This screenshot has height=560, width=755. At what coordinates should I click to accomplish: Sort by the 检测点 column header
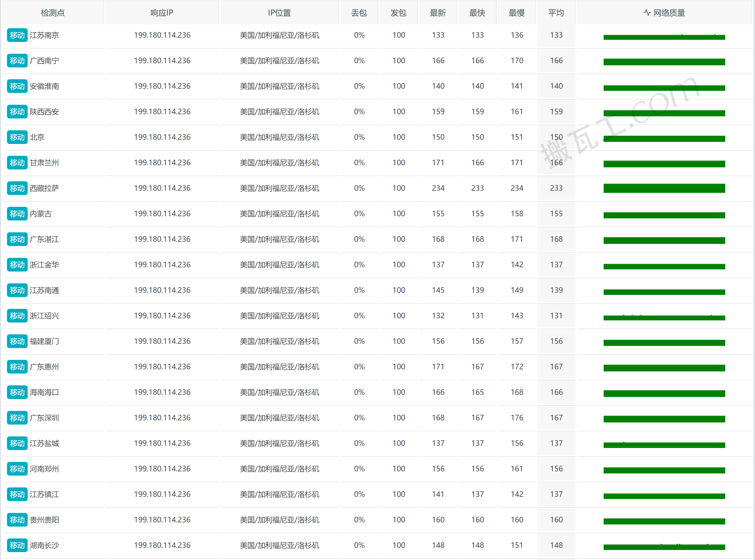click(53, 13)
